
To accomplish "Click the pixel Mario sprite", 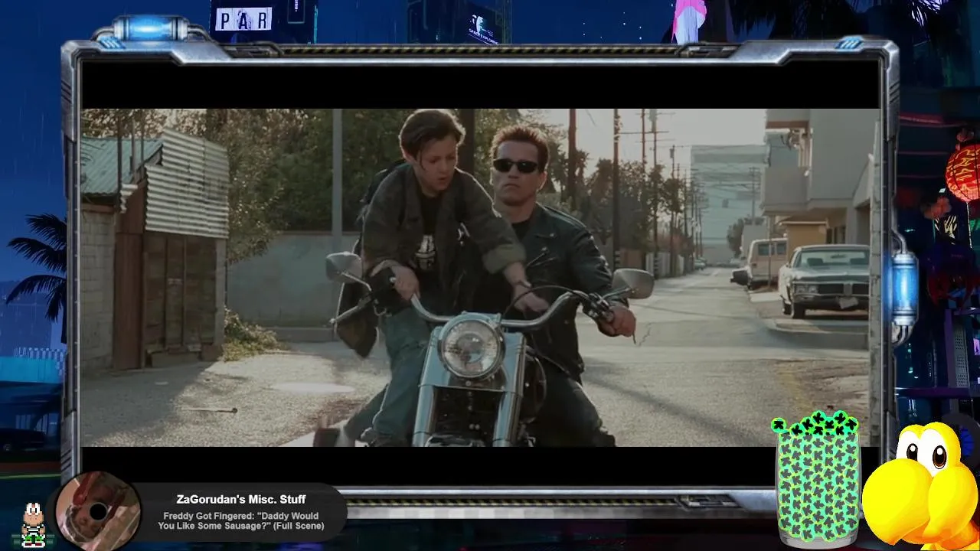I will [x=32, y=526].
